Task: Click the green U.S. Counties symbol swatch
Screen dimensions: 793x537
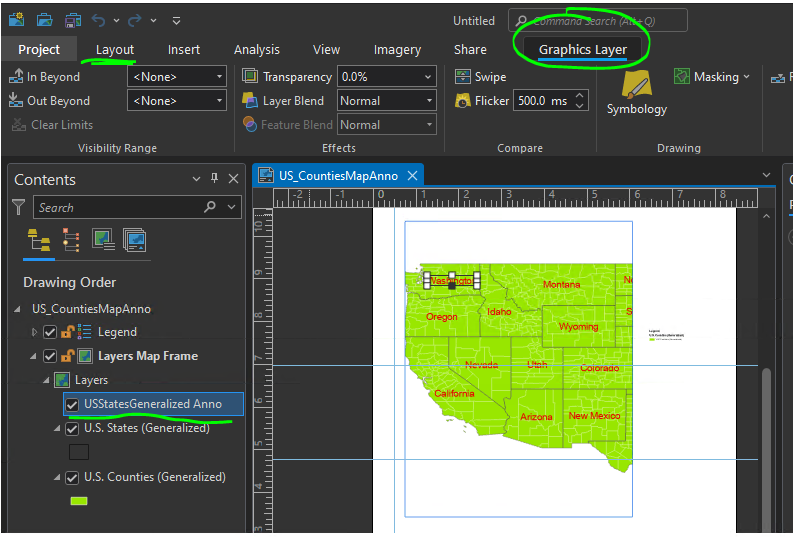Action: point(78,501)
